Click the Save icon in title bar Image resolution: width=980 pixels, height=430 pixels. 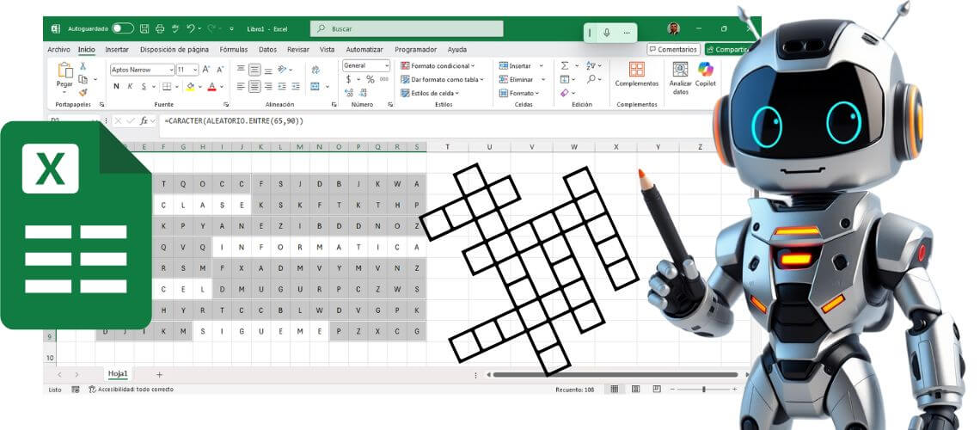[144, 28]
